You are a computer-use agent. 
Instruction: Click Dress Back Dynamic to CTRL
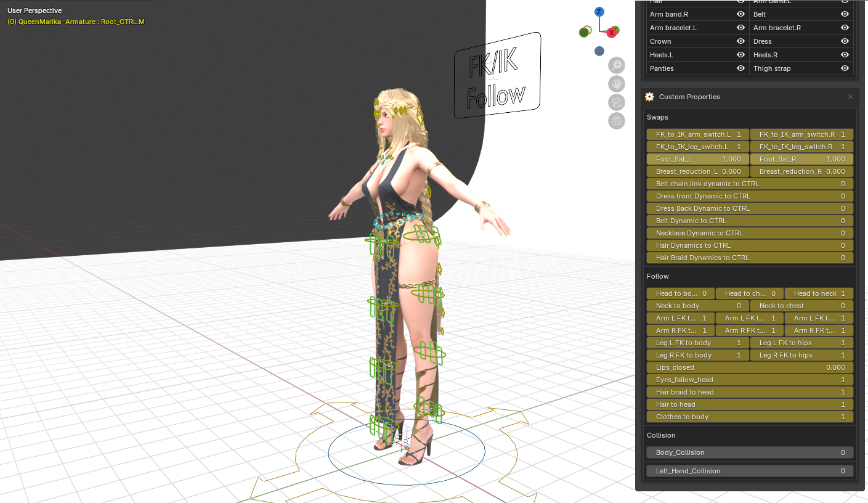(x=750, y=208)
